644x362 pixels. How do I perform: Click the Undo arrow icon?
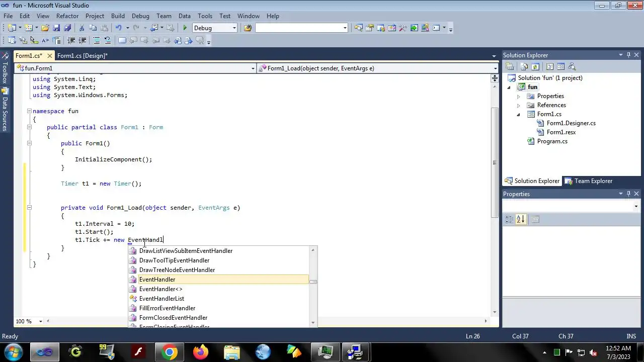(x=118, y=28)
